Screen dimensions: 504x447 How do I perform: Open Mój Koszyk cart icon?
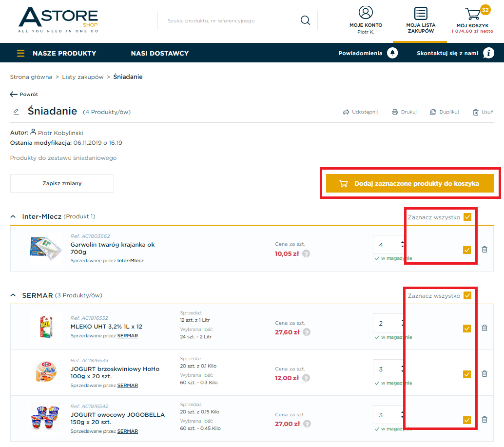click(473, 14)
